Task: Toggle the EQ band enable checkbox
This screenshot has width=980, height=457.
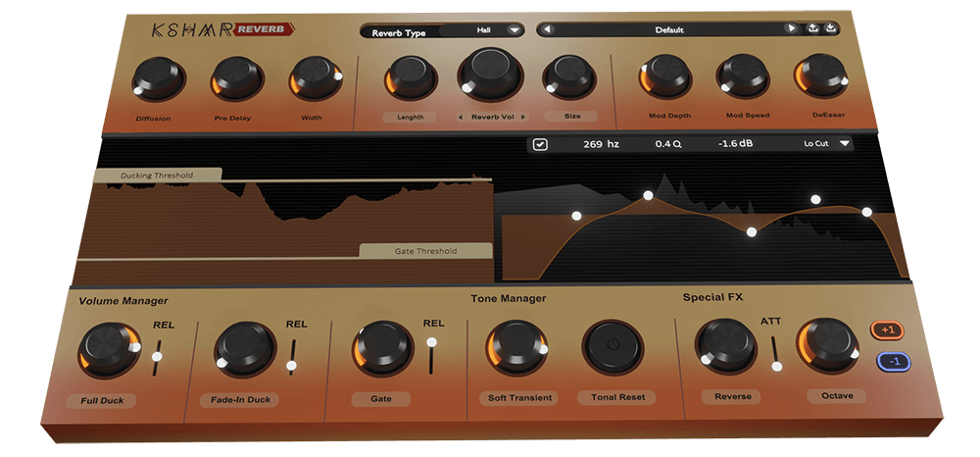Action: click(540, 144)
